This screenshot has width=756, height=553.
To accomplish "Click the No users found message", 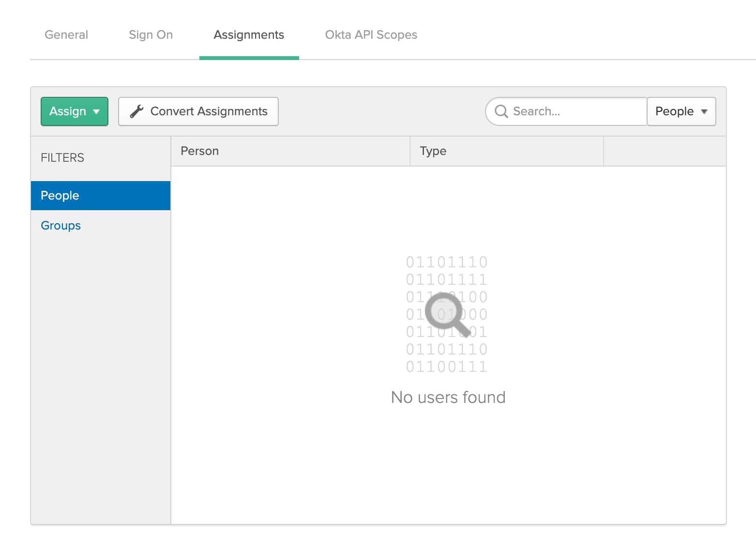I will (448, 397).
